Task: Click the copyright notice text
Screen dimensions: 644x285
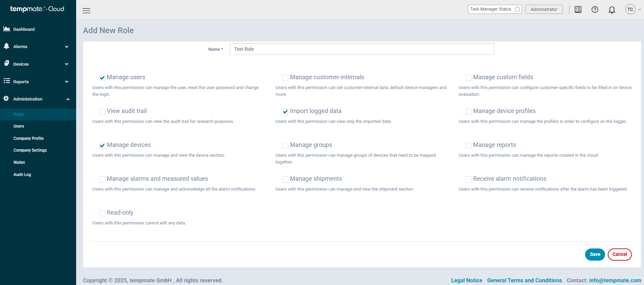Action: [153, 280]
